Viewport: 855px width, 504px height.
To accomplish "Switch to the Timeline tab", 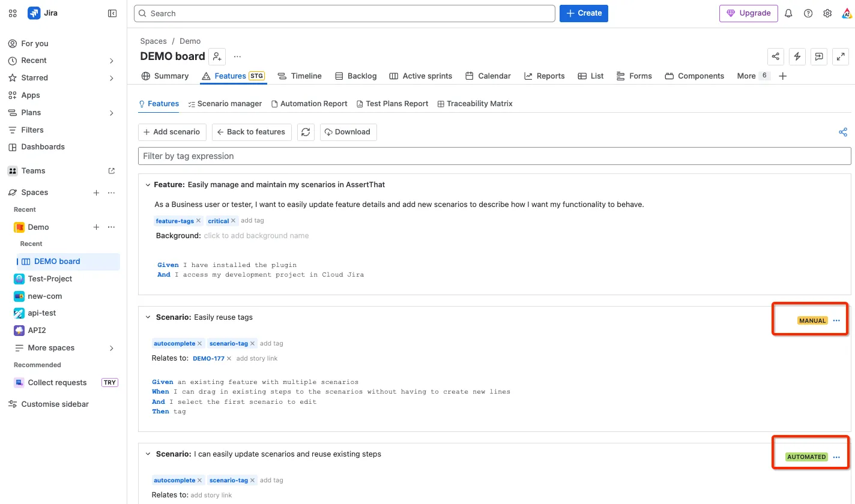I will pyautogui.click(x=300, y=76).
